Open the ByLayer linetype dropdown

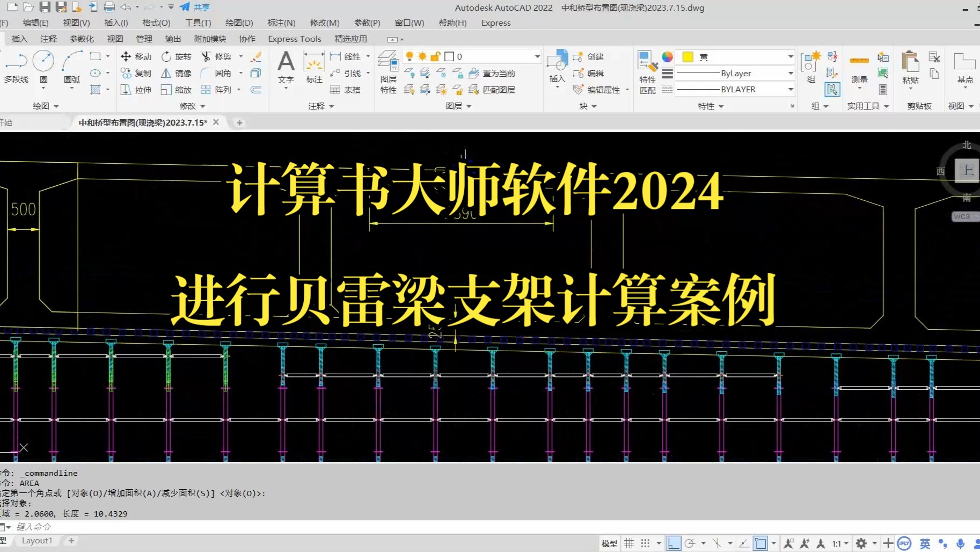tap(791, 73)
